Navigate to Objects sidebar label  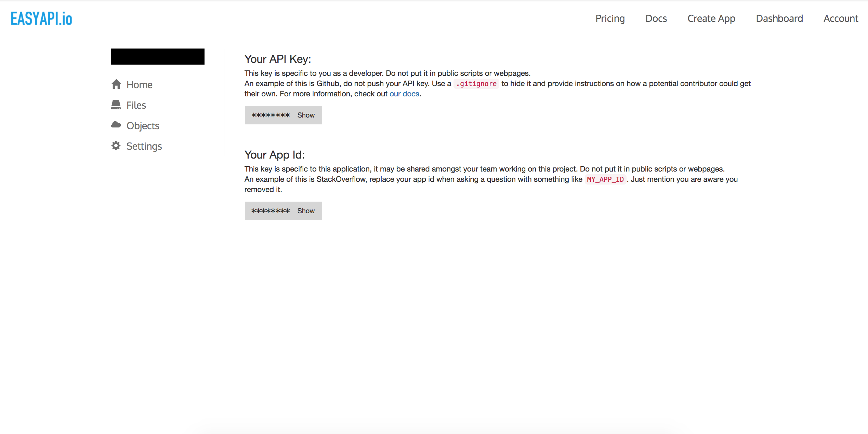pos(143,126)
